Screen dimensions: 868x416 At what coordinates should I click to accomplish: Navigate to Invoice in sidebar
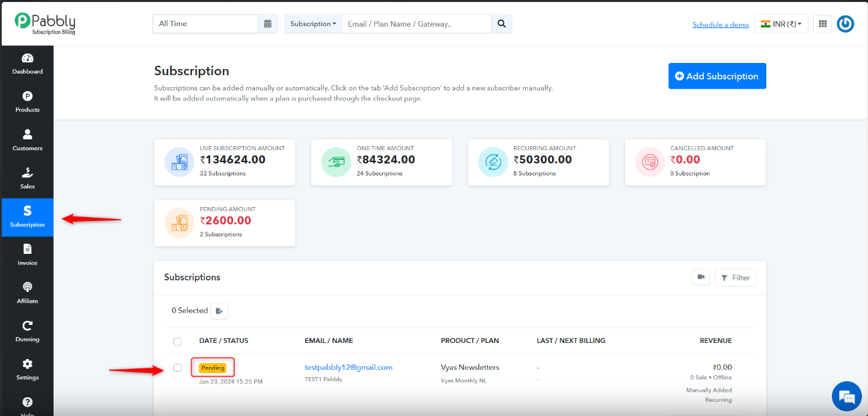click(x=27, y=255)
